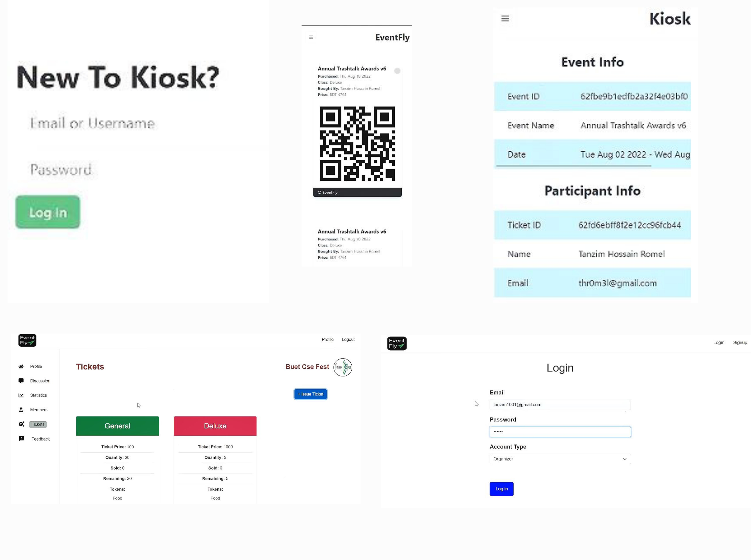The image size is (751, 560).
Task: Click the EventFly title in mobile panel
Action: [392, 37]
